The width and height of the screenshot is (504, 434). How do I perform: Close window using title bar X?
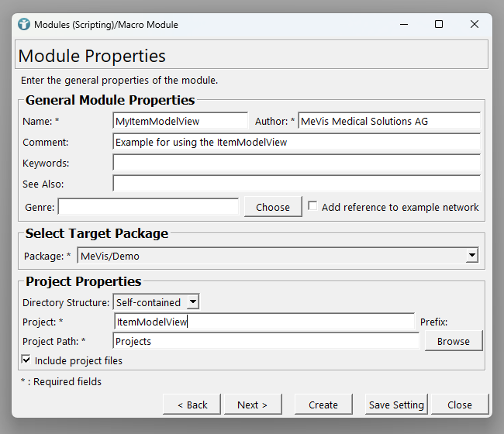(475, 24)
